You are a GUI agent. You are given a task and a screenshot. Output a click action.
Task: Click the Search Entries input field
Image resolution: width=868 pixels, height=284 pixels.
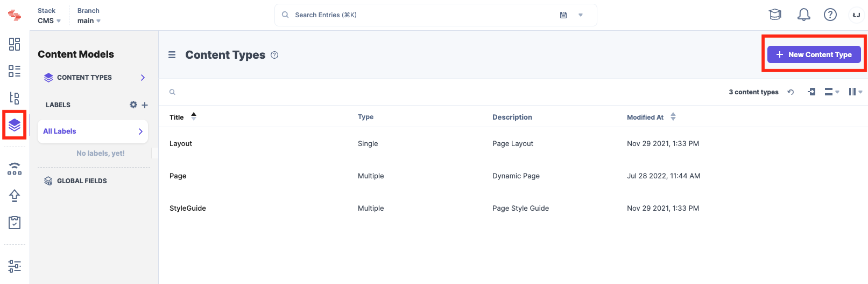(420, 15)
